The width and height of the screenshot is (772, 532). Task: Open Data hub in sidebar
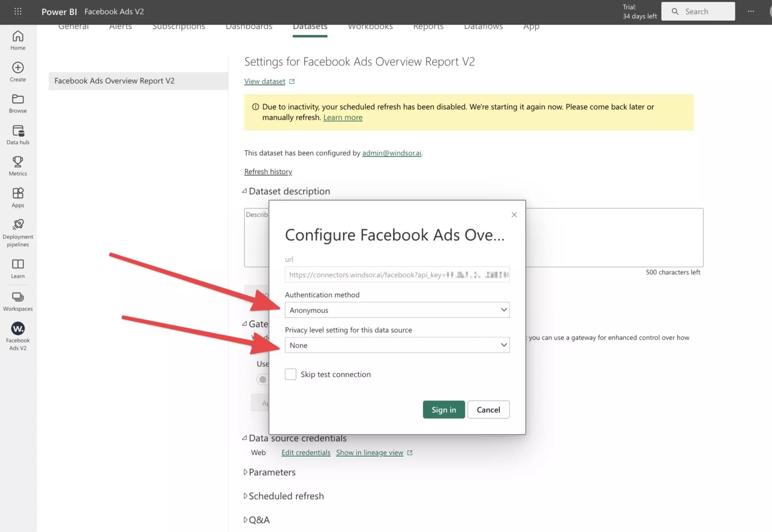[x=18, y=135]
